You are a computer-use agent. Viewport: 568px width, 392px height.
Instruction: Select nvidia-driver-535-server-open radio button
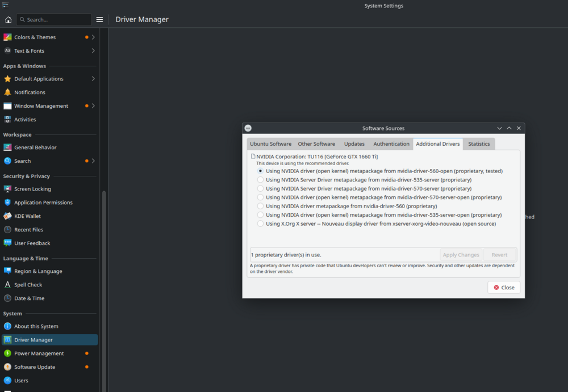(x=260, y=214)
